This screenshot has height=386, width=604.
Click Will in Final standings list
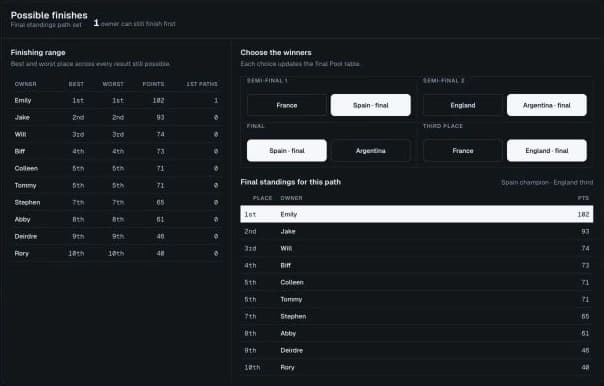click(x=417, y=248)
